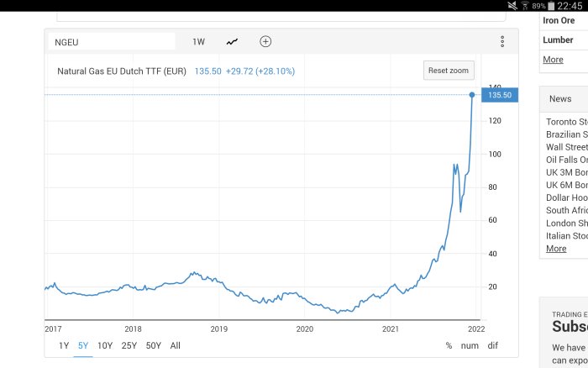This screenshot has height=368, width=588.
Task: Click the 20 y-axis label
Action: point(492,287)
